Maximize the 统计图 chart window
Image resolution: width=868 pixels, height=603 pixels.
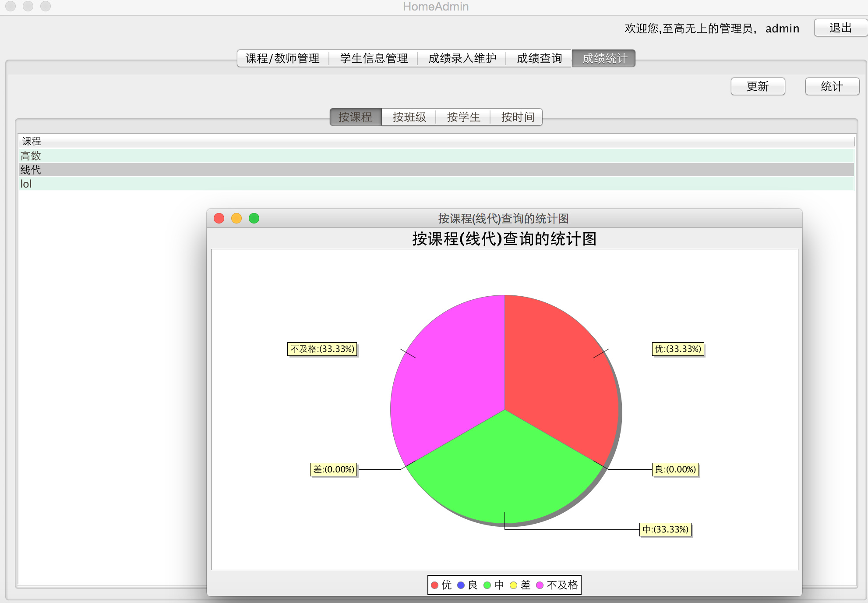click(254, 218)
